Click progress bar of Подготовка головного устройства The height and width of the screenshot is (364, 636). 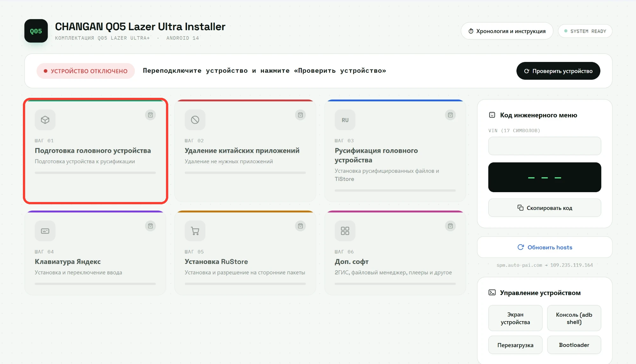(x=95, y=173)
